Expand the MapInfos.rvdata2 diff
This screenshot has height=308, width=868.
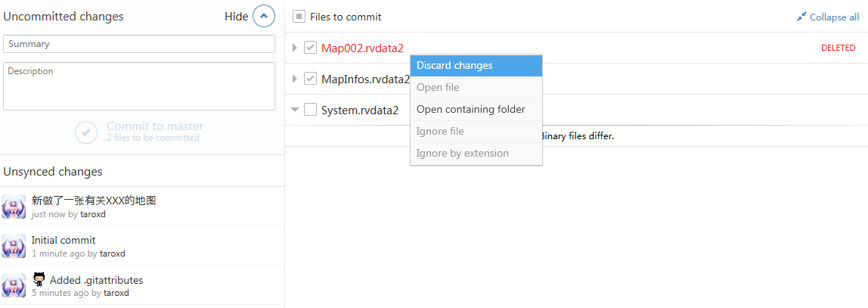295,79
